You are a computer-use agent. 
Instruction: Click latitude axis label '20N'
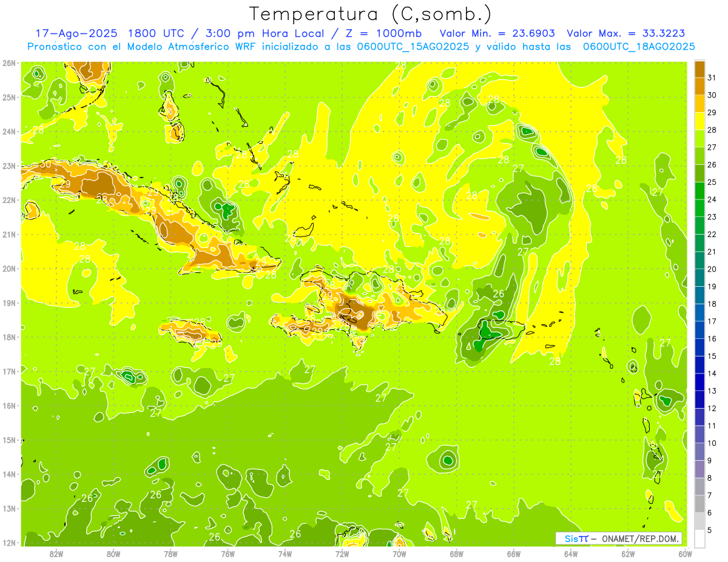pos(9,269)
